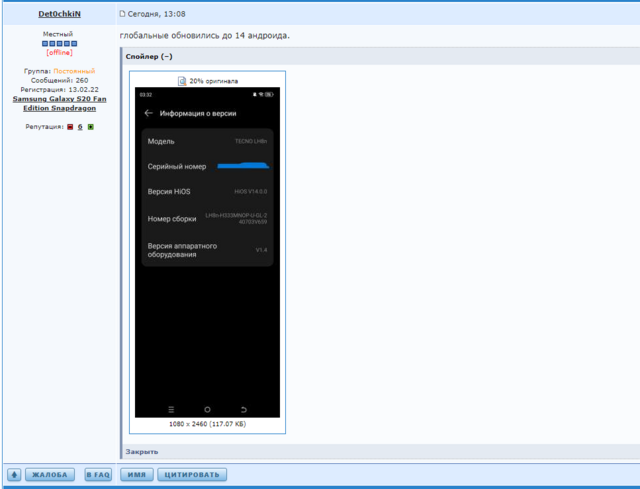Open reputation count number 6
The width and height of the screenshot is (640, 489).
[80, 127]
